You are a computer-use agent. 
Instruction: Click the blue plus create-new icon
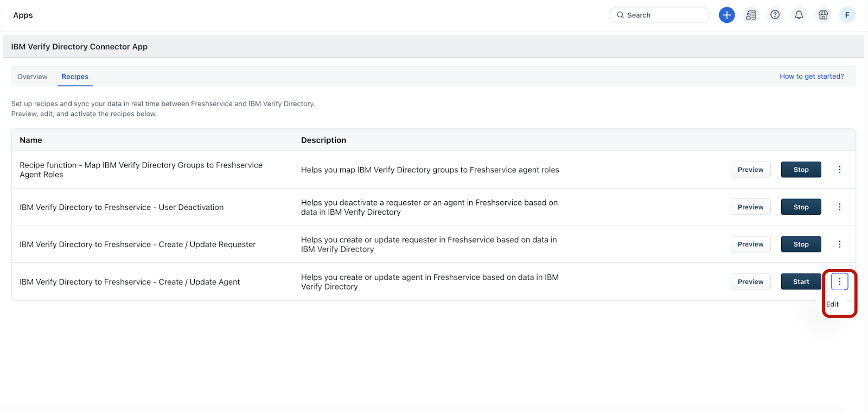(x=726, y=15)
